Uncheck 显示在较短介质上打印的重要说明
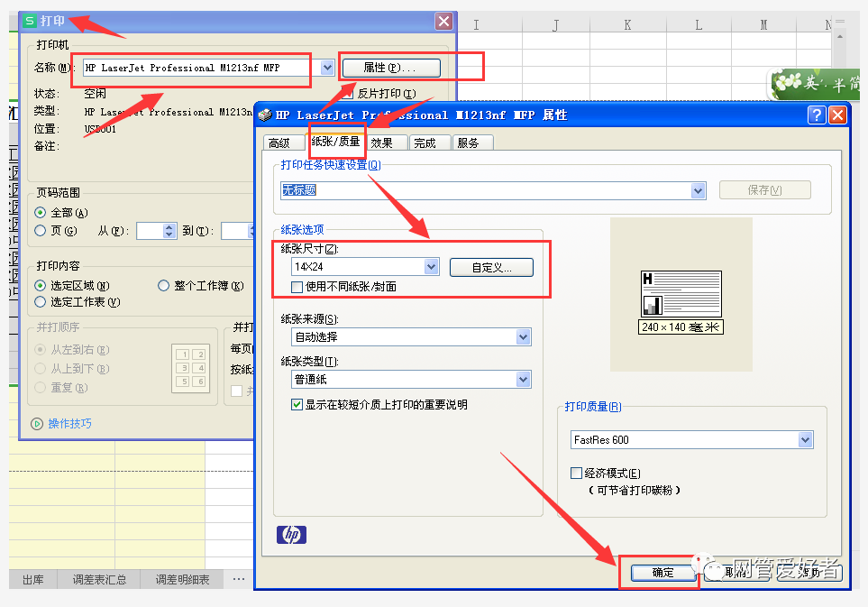 (297, 405)
